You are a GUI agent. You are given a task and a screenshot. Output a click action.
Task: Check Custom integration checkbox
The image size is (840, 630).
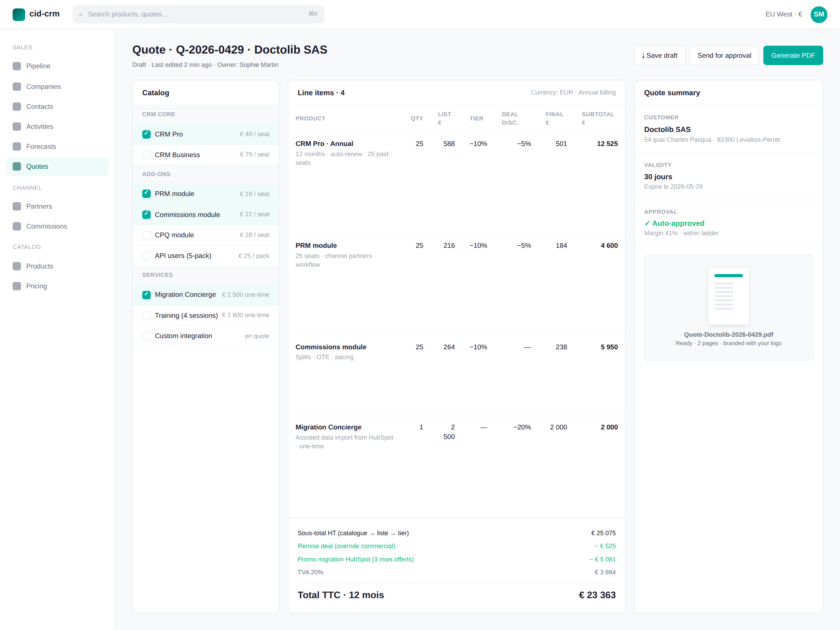[x=146, y=336]
